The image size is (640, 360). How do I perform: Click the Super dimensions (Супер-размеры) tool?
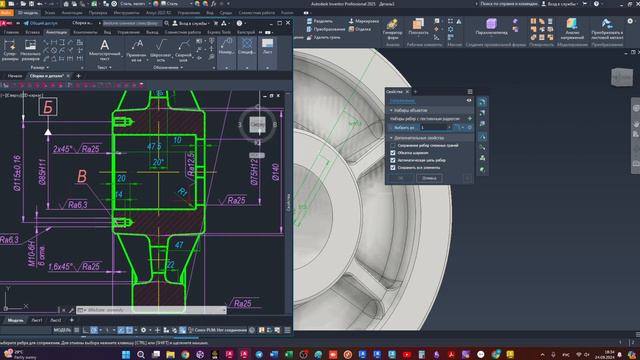(10, 51)
